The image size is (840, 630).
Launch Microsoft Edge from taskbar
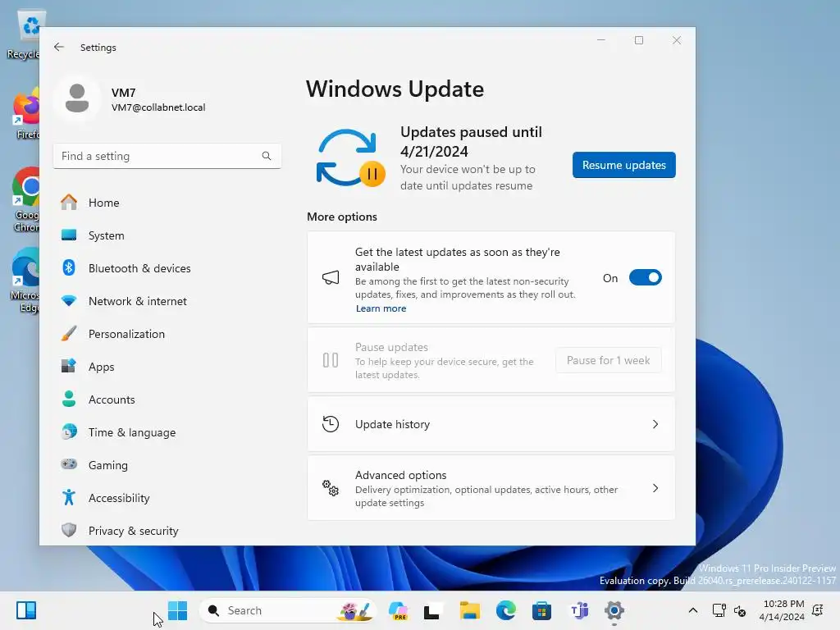coord(505,610)
